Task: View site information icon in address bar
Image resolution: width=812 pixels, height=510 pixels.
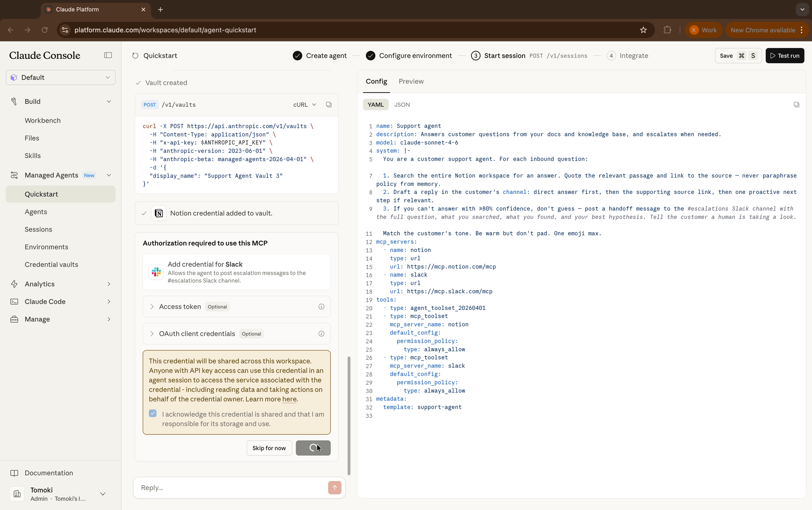Action: tap(65, 30)
